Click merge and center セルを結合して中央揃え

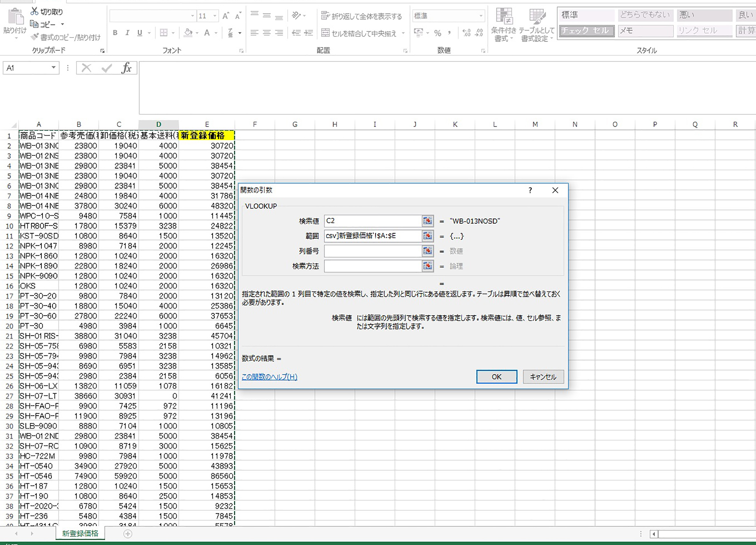[x=359, y=33]
